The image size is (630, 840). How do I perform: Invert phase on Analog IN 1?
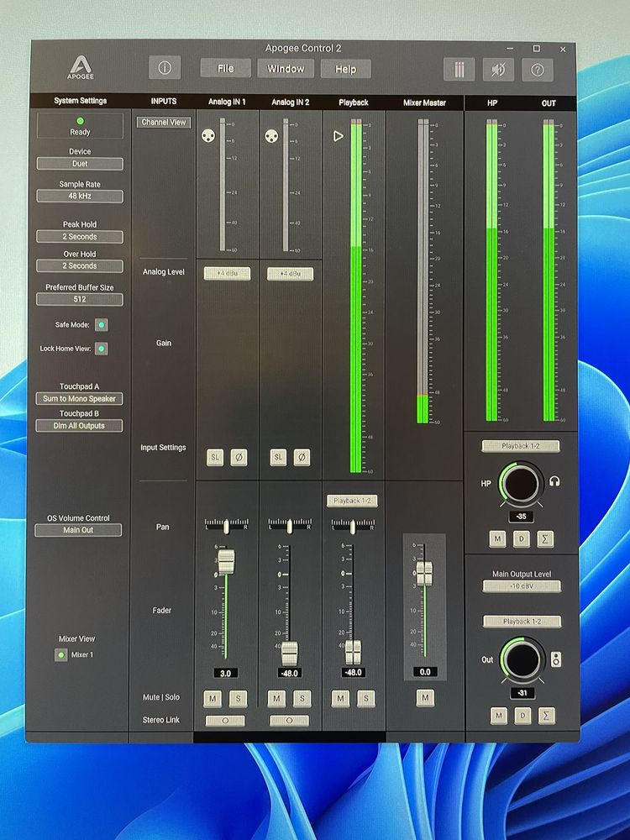(x=239, y=457)
